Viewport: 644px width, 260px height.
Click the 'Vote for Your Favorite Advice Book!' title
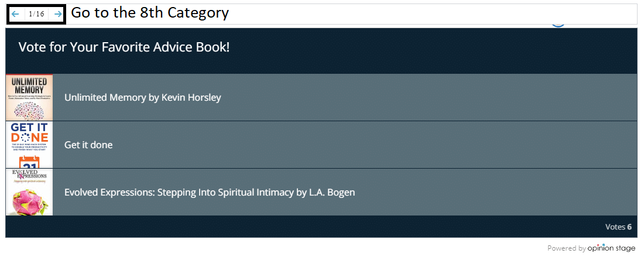[x=124, y=47]
